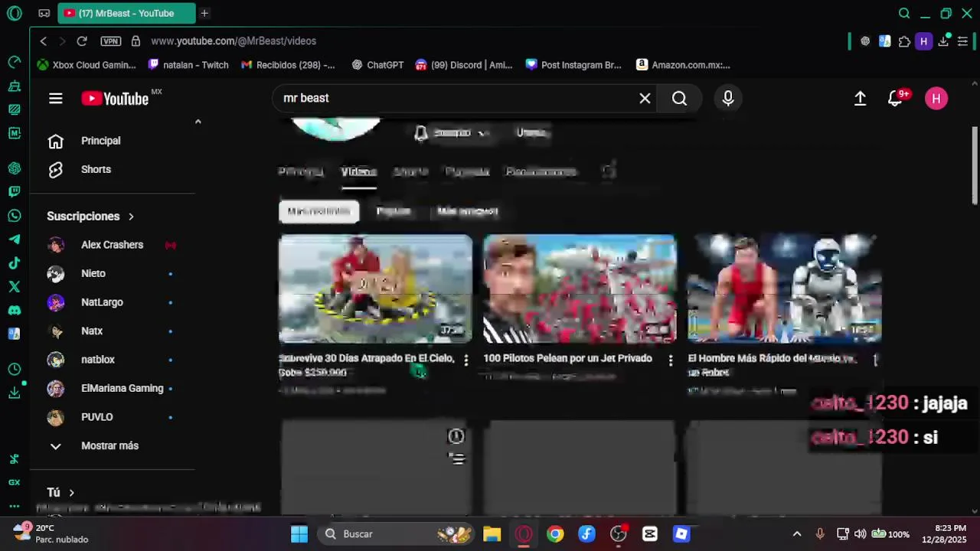Open the YouTube hamburger guide menu
The width and height of the screenshot is (980, 551).
point(55,98)
